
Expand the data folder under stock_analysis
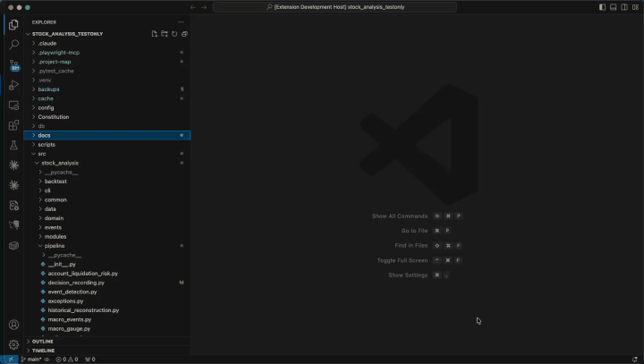coord(106,208)
